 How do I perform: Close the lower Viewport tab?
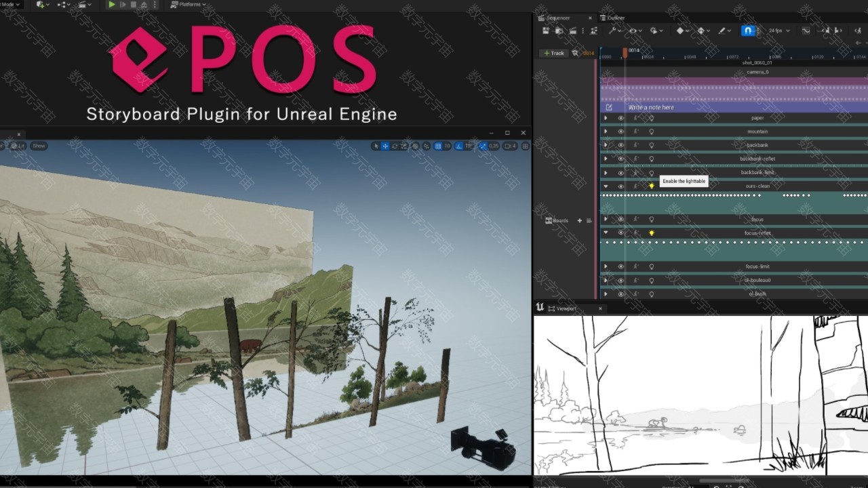coord(600,308)
